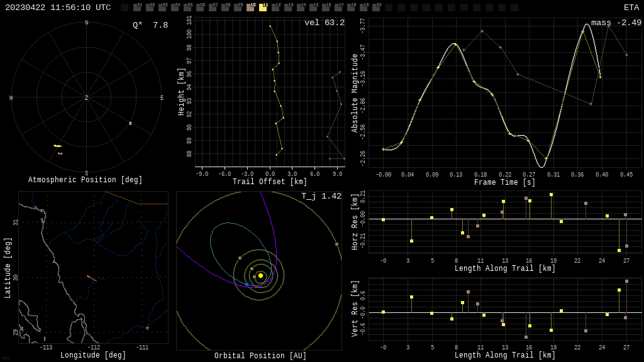The image size is (644, 362).
Task: Click the W compass label on sky plot
Action: click(x=11, y=97)
